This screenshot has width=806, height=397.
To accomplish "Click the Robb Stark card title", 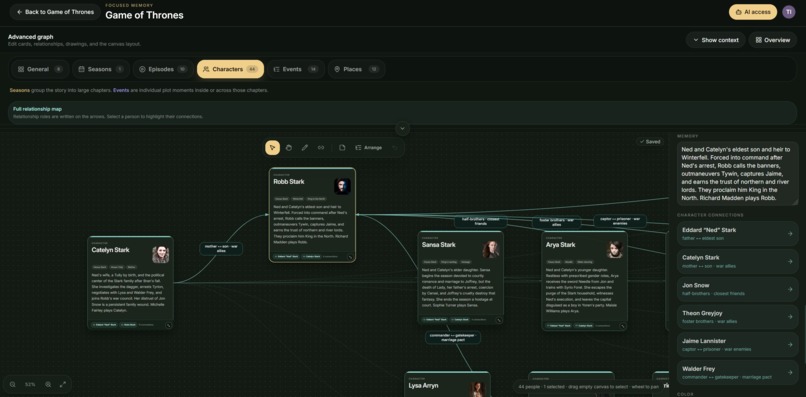I will click(x=289, y=182).
